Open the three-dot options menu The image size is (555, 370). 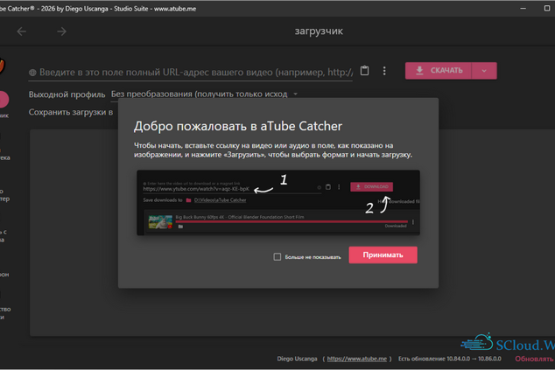click(384, 71)
